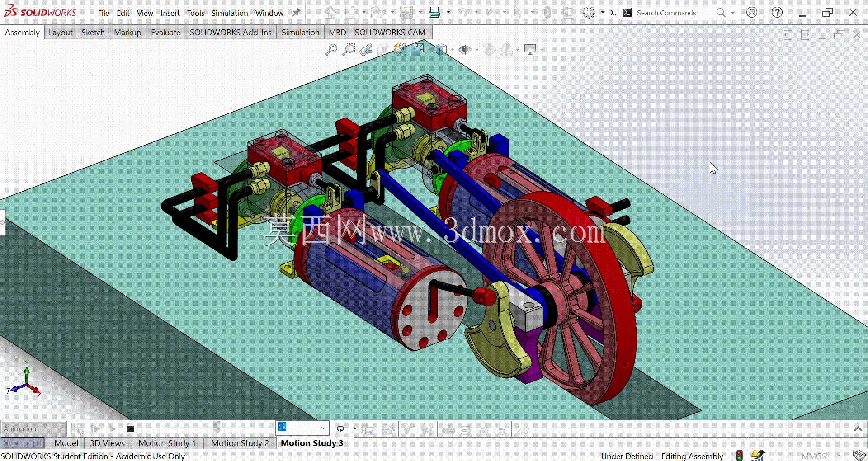Screen dimensions: 868x461
Task: Click the MMGS unit system button
Action: (x=814, y=456)
